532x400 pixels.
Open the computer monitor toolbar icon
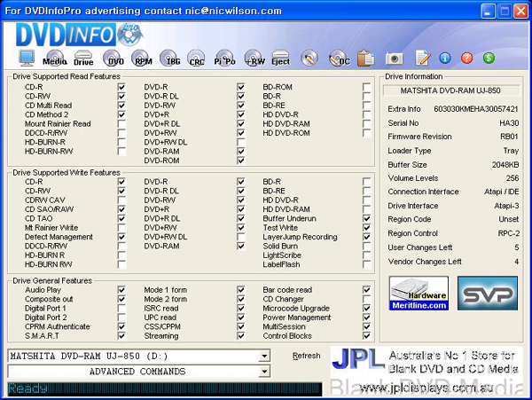point(27,58)
